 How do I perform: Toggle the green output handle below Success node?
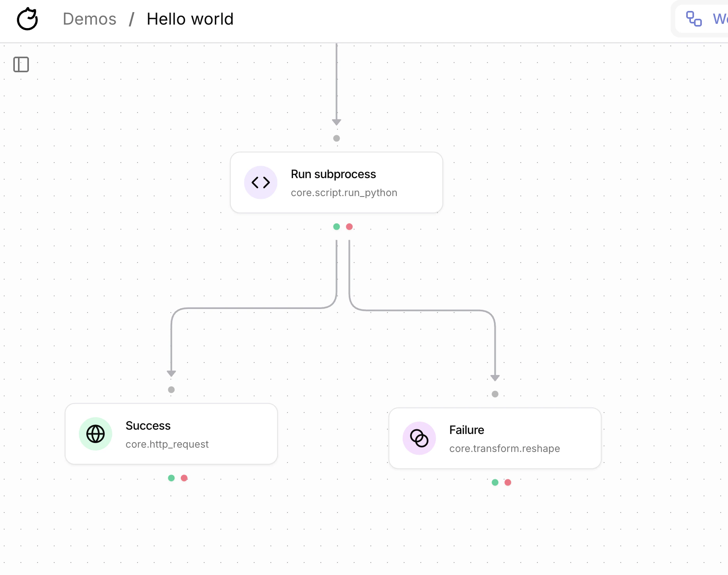pos(171,477)
